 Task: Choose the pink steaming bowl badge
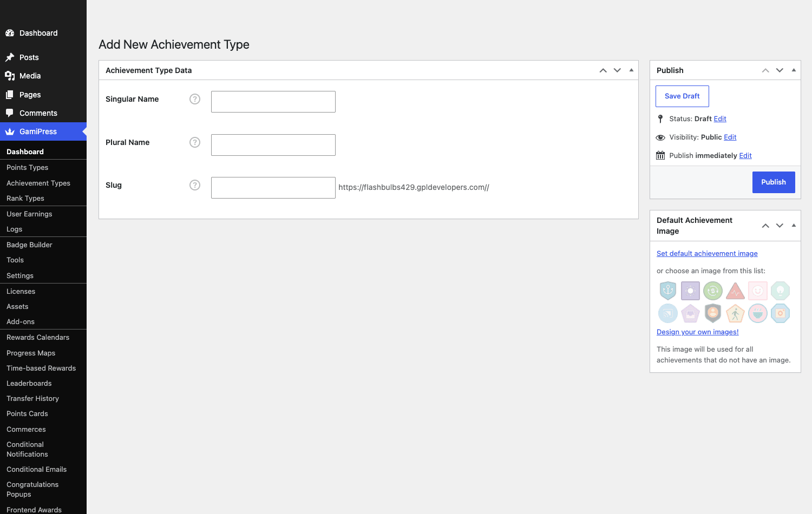click(758, 313)
